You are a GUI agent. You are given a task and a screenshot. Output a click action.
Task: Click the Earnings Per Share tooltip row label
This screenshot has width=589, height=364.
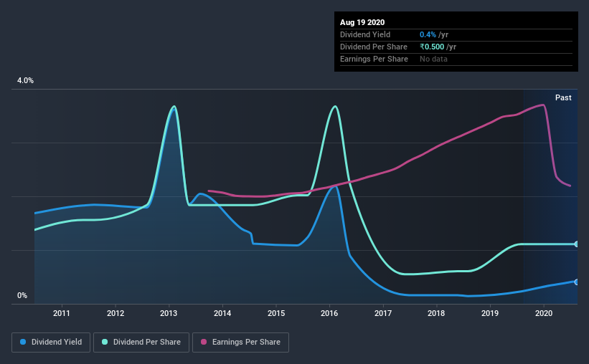[374, 59]
